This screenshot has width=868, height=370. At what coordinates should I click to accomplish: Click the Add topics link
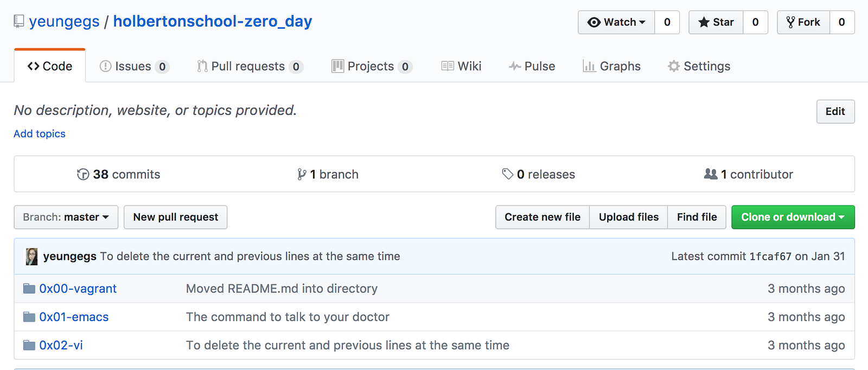[40, 133]
